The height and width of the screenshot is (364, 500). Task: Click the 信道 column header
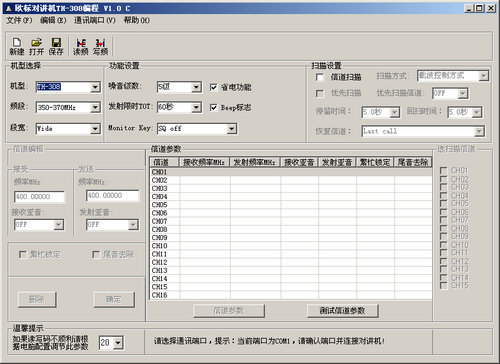point(164,162)
